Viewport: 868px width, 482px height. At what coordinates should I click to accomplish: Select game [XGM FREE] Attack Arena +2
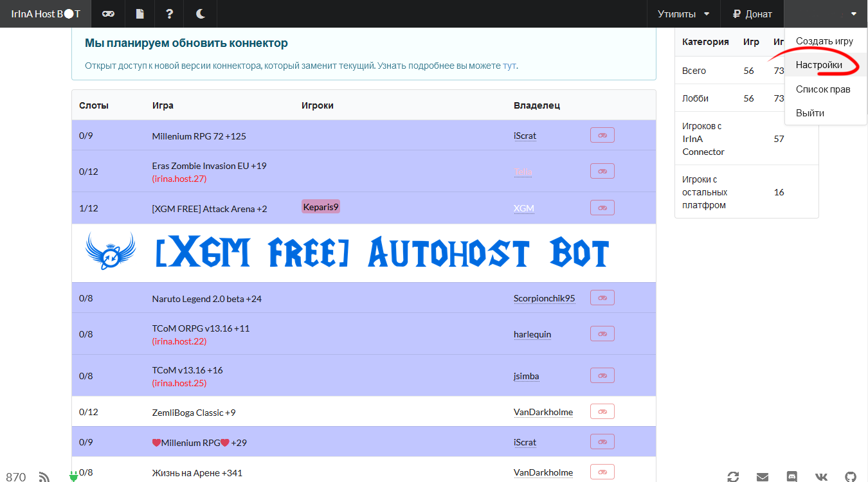click(x=210, y=208)
